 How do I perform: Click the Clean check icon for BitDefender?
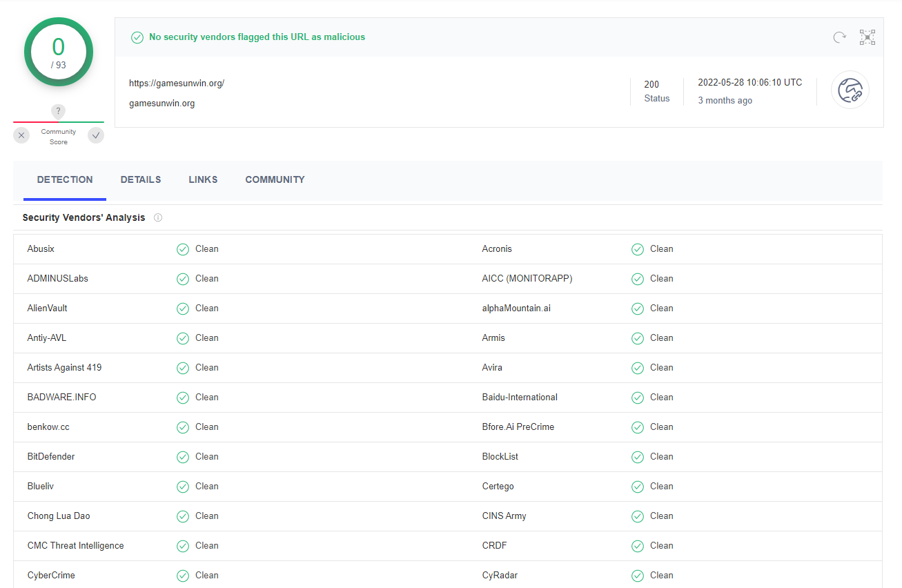click(x=183, y=457)
